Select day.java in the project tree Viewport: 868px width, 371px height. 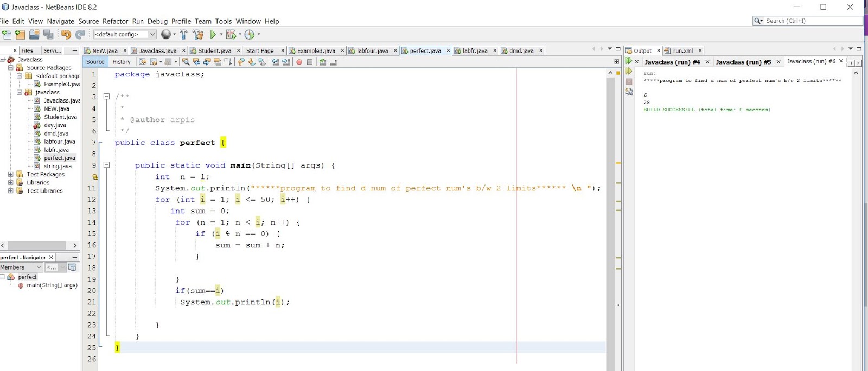(55, 125)
